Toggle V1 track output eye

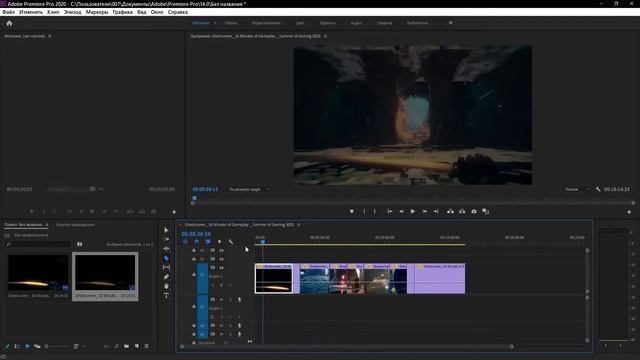[222, 268]
